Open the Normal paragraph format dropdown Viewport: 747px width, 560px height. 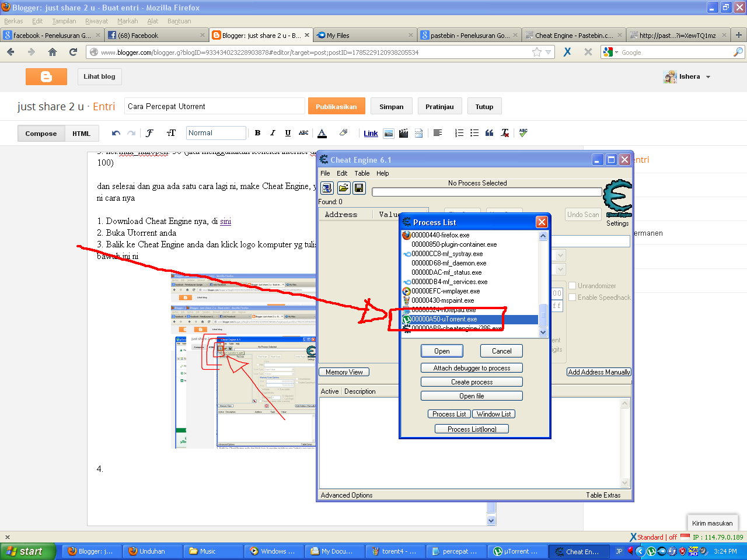216,133
